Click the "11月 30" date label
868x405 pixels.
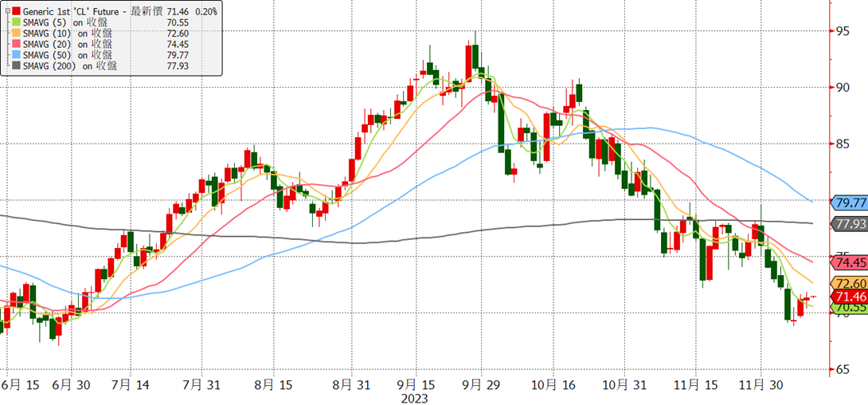point(761,384)
